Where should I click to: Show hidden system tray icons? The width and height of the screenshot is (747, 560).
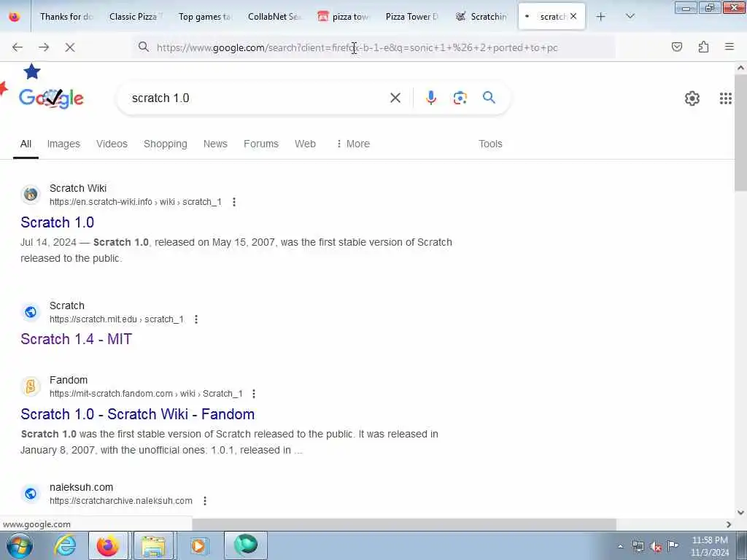point(620,547)
